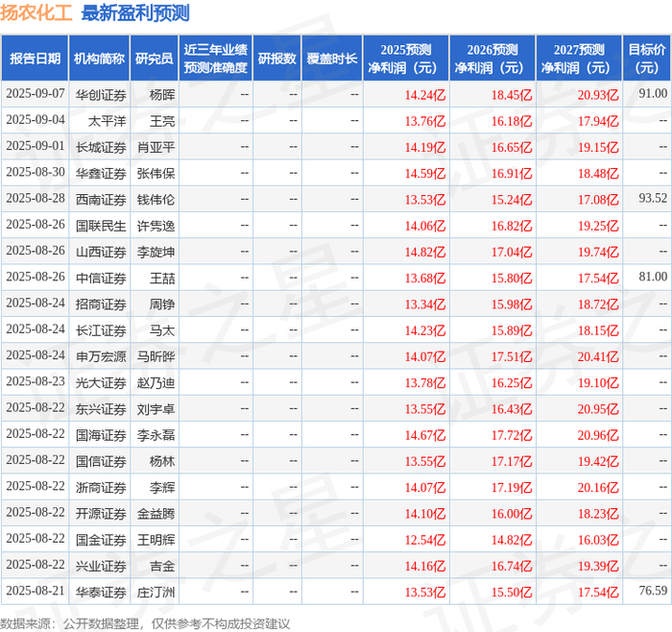This screenshot has height=632, width=672.
Task: Select the 开源证券 institution cell
Action: click(x=101, y=513)
